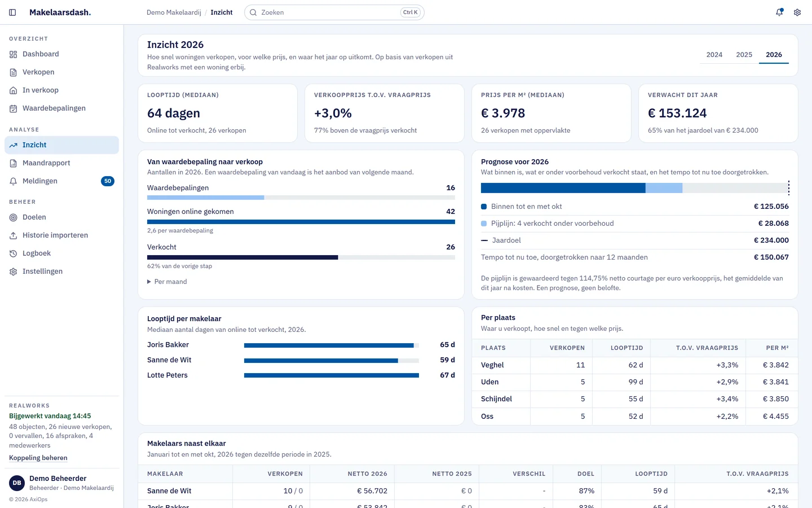
Task: Click the Inzicht trend-line icon
Action: pyautogui.click(x=13, y=145)
